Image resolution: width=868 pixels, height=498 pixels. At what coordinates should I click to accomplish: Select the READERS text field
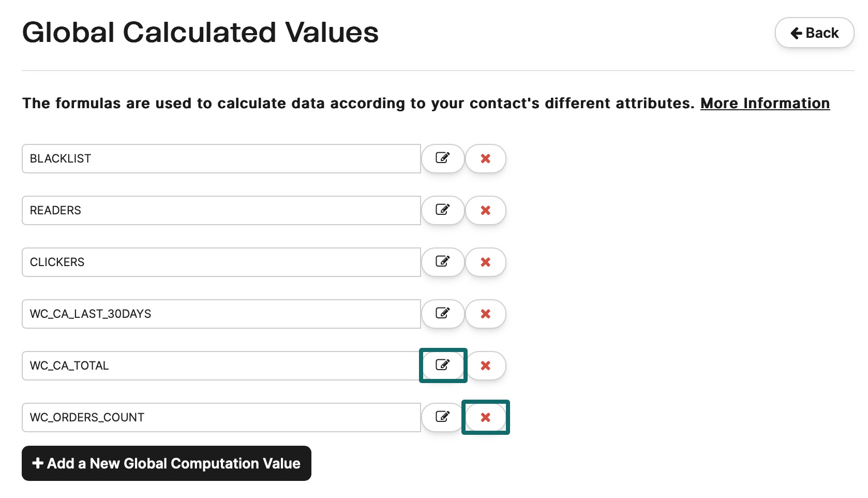coord(221,210)
